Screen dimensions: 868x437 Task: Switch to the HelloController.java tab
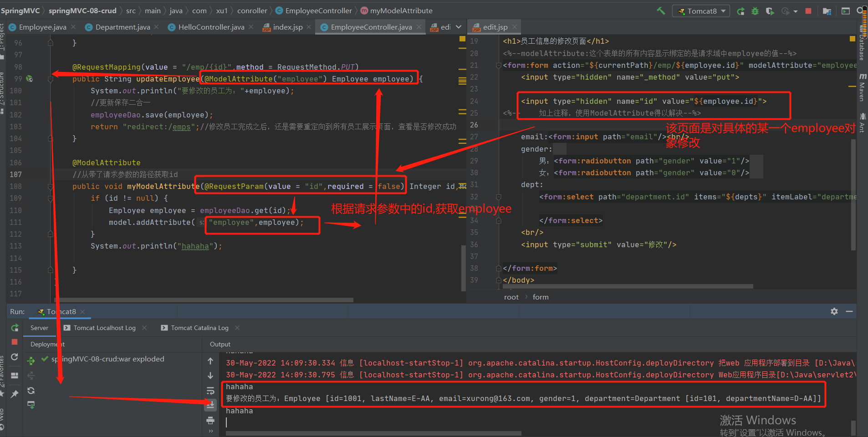point(211,27)
